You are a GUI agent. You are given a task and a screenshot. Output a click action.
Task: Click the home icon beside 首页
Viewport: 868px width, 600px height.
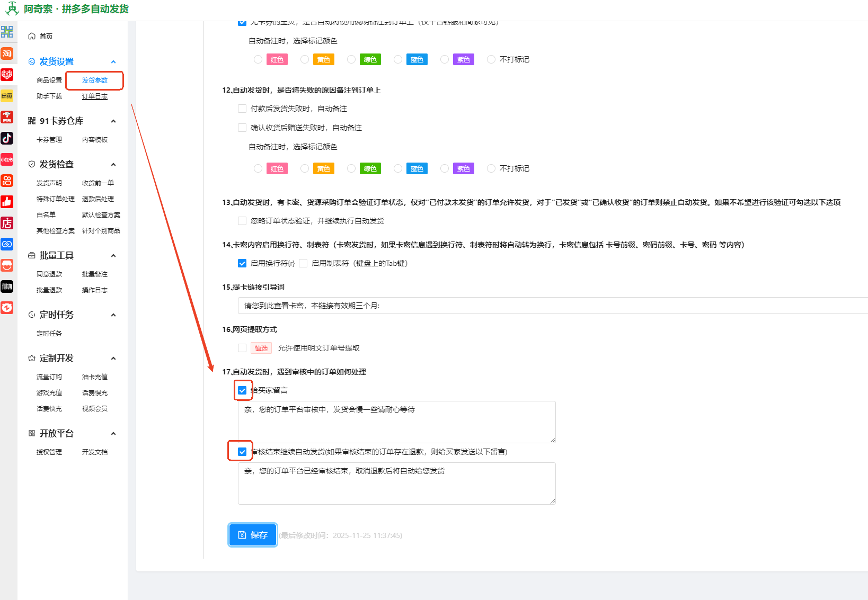pyautogui.click(x=32, y=36)
